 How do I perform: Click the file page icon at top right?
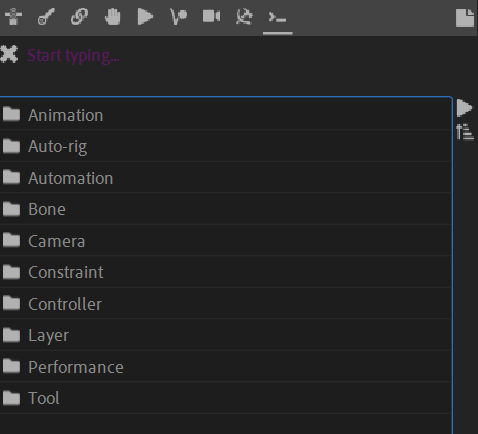(x=465, y=18)
